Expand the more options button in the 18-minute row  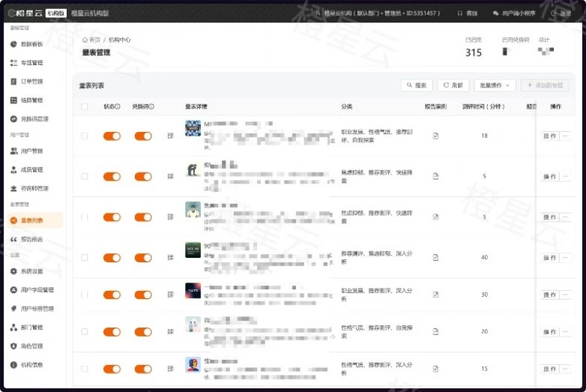pyautogui.click(x=565, y=136)
